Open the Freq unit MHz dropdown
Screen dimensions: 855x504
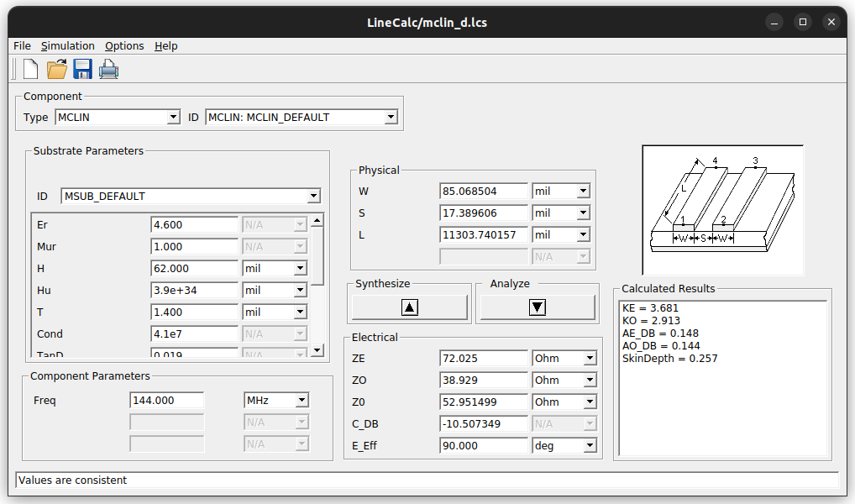click(302, 401)
